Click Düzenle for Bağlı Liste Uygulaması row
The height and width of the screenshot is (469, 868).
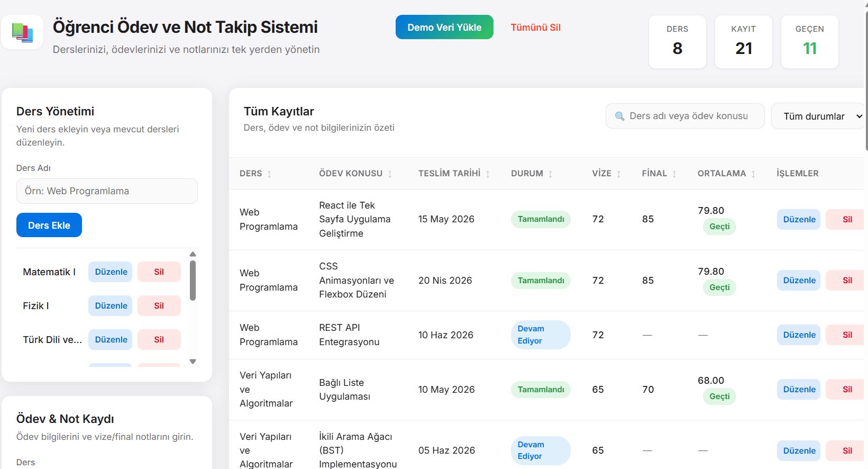coord(799,389)
